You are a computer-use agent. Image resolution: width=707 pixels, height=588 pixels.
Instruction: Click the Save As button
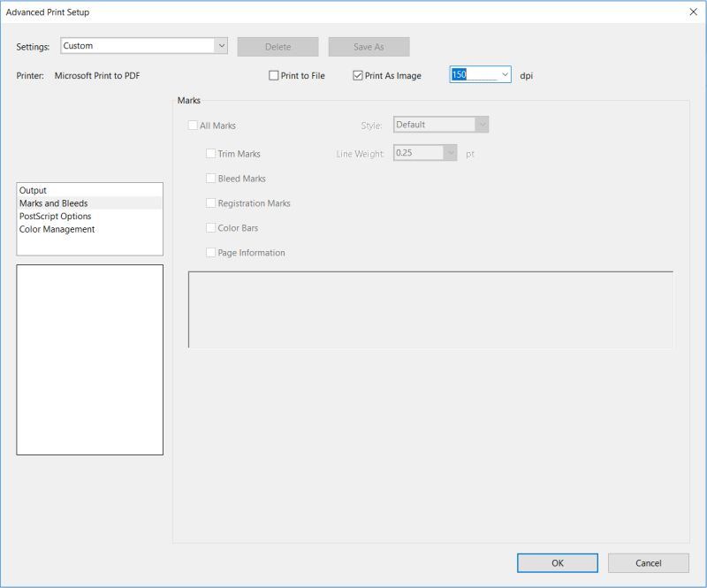point(369,47)
